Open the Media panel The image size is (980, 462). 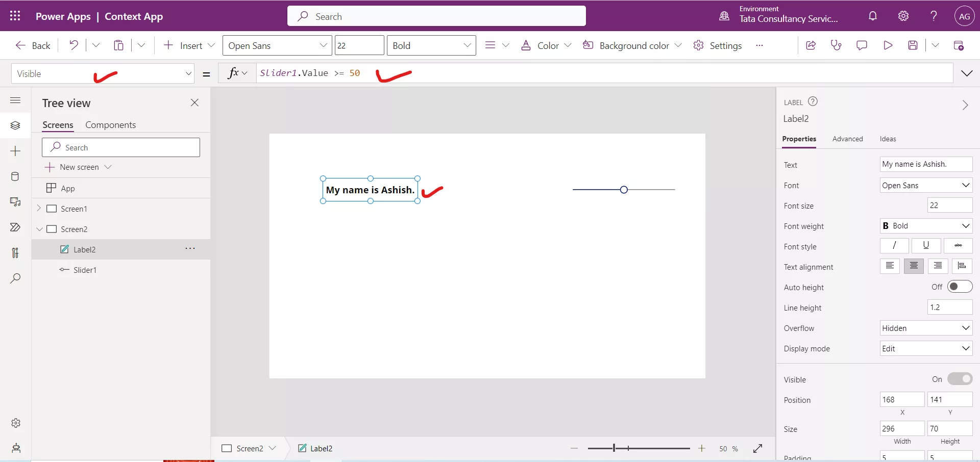[x=16, y=202]
